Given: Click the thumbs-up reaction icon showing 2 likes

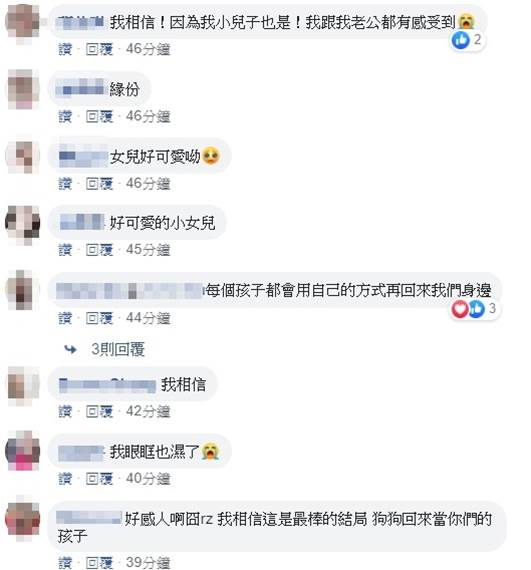Looking at the screenshot, I should 460,40.
